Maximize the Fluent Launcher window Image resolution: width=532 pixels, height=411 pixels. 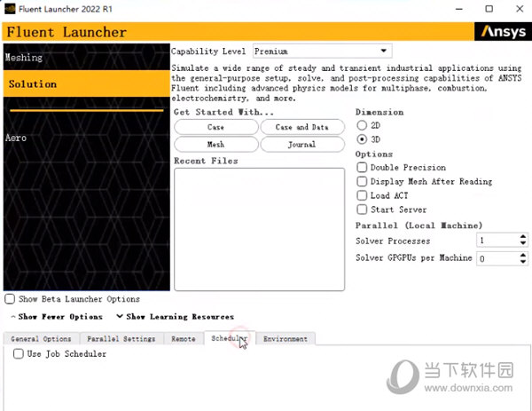(489, 9)
